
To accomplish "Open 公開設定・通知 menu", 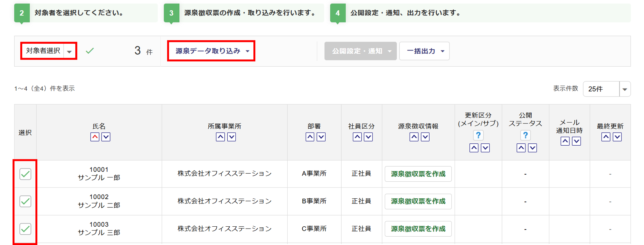I will 360,51.
